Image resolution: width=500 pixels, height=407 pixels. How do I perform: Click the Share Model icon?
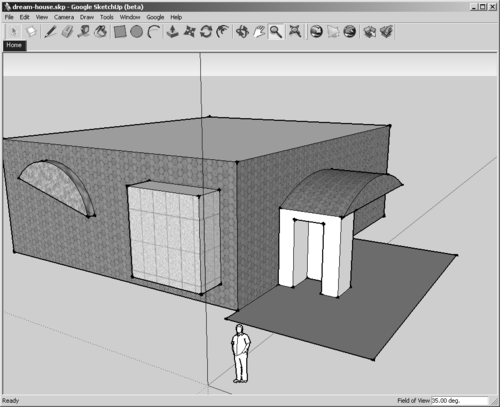[387, 32]
